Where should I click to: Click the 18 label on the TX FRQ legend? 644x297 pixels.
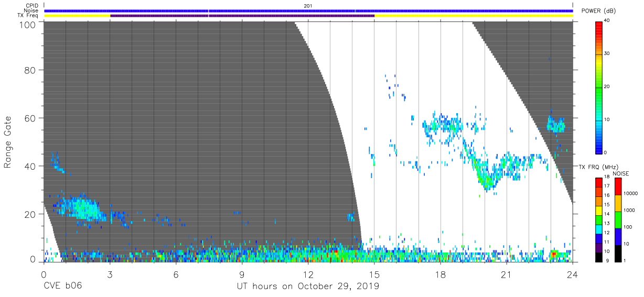tap(607, 177)
